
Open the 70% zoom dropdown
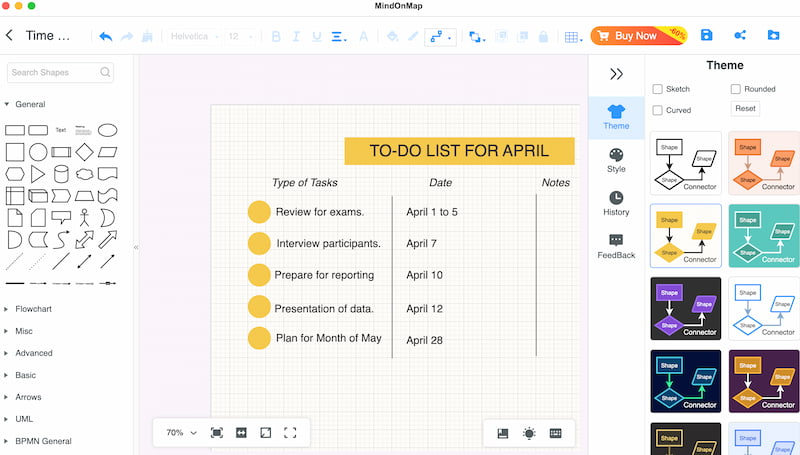point(181,433)
